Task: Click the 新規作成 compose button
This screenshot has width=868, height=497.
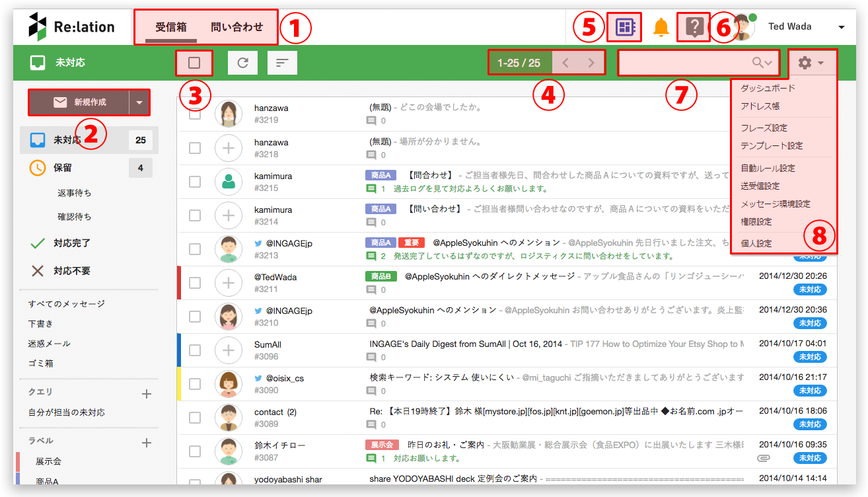Action: pos(79,102)
